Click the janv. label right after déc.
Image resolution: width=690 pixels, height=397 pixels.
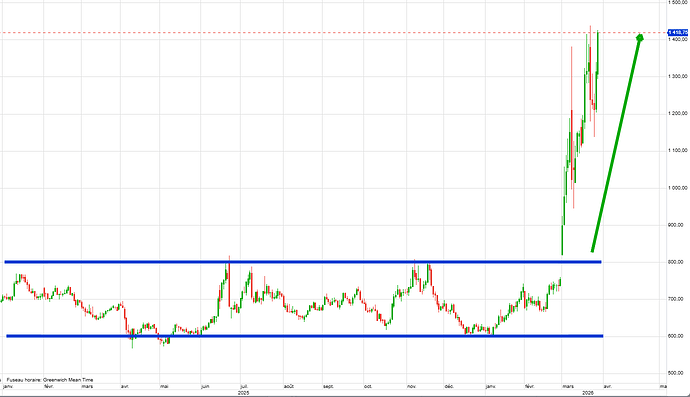coord(491,386)
